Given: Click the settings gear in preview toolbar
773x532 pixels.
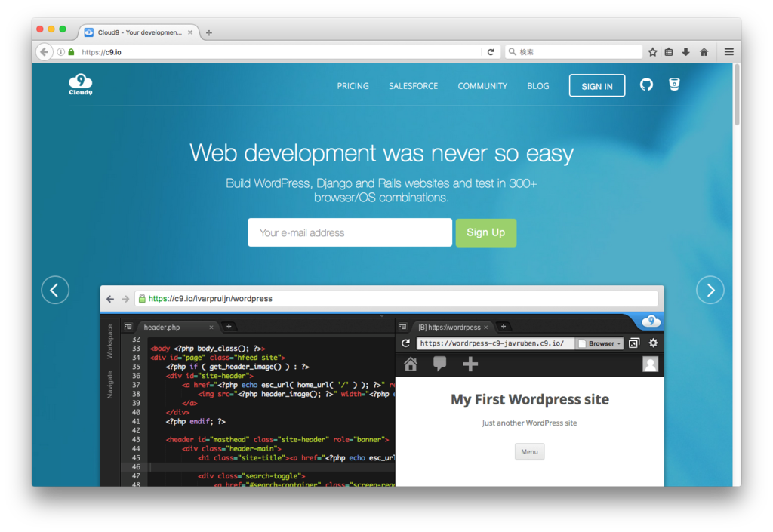Looking at the screenshot, I should click(653, 343).
